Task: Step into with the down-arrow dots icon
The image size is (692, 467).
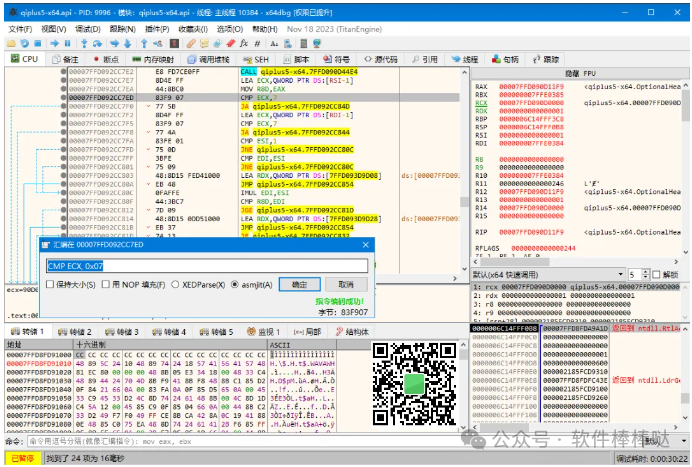Action: [x=84, y=44]
